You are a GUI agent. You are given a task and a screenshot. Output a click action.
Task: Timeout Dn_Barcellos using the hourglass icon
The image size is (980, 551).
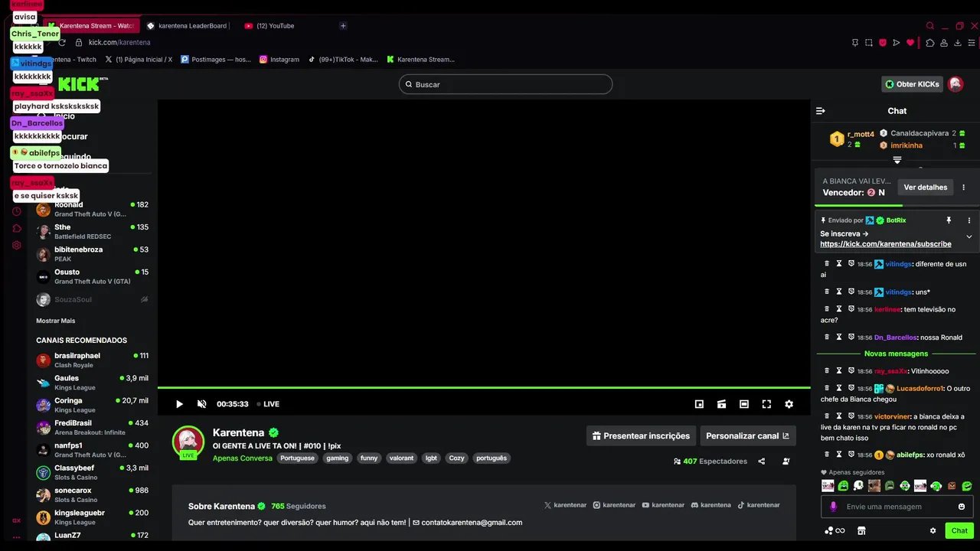point(839,337)
